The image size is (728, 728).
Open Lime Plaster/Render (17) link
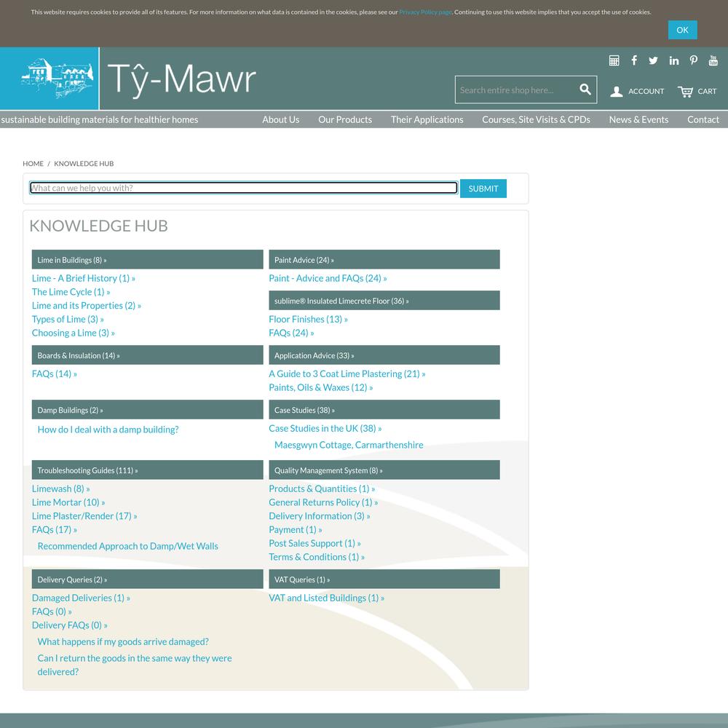pyautogui.click(x=84, y=516)
